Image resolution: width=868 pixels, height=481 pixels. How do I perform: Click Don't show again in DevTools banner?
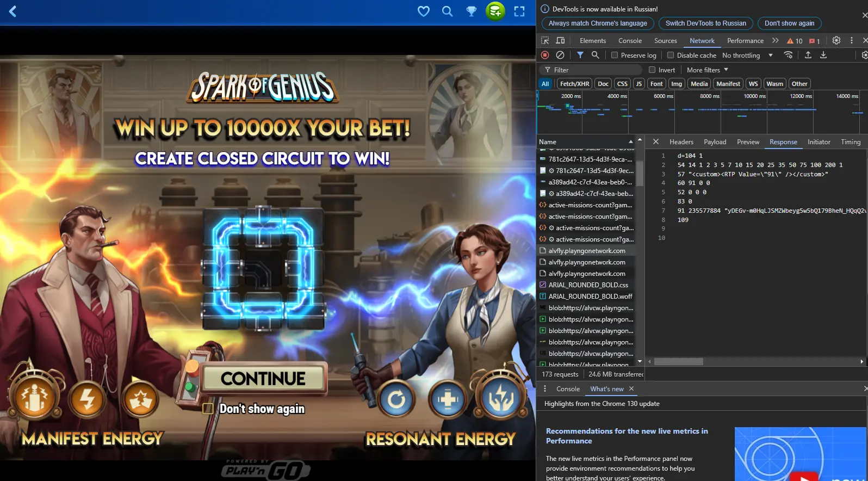tap(789, 23)
